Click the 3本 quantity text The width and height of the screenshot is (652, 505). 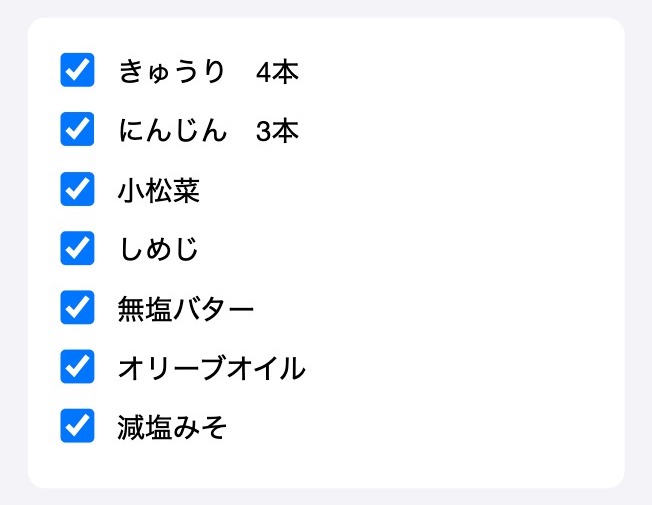click(x=277, y=131)
